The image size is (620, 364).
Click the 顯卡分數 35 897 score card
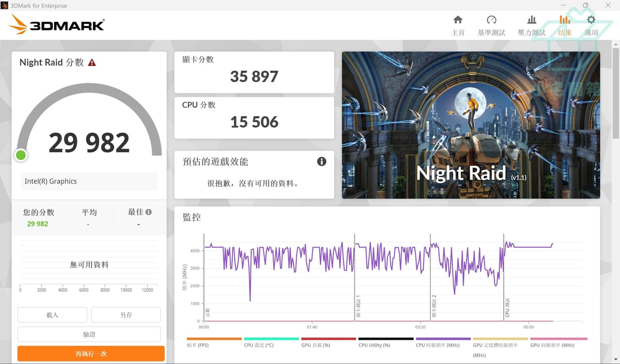tap(254, 72)
